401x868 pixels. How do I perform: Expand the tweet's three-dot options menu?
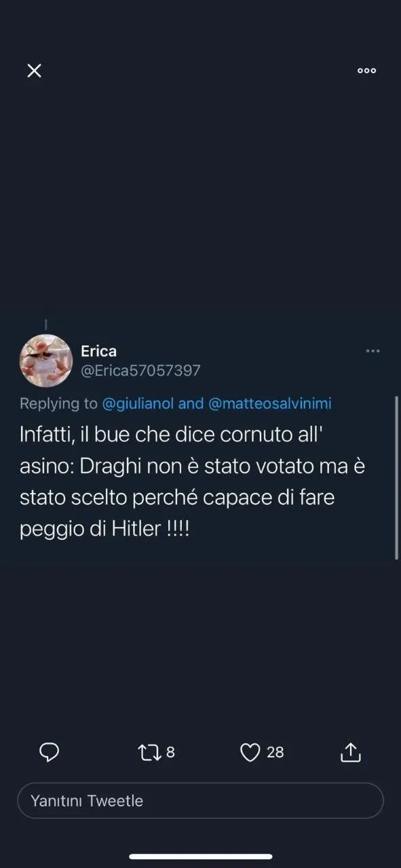[x=373, y=351]
